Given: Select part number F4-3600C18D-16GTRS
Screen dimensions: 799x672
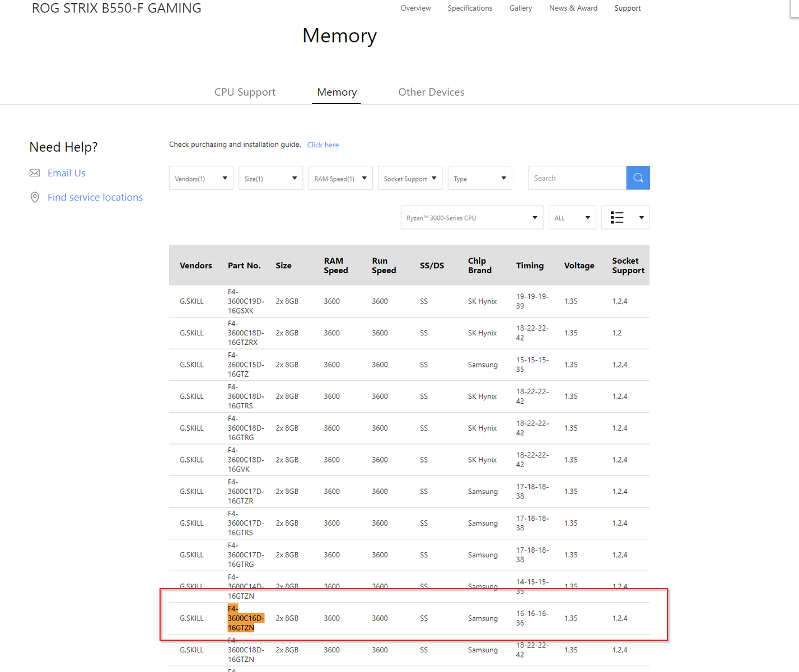Looking at the screenshot, I should [246, 396].
